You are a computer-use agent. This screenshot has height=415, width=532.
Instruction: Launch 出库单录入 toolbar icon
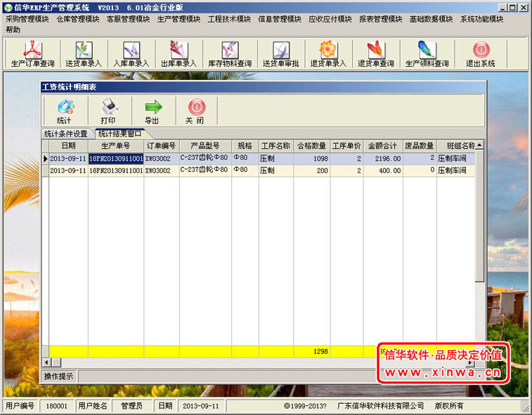178,53
